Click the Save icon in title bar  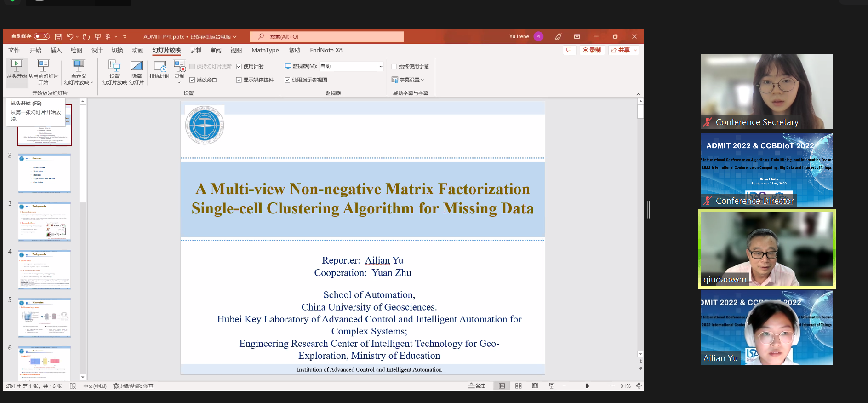click(58, 37)
